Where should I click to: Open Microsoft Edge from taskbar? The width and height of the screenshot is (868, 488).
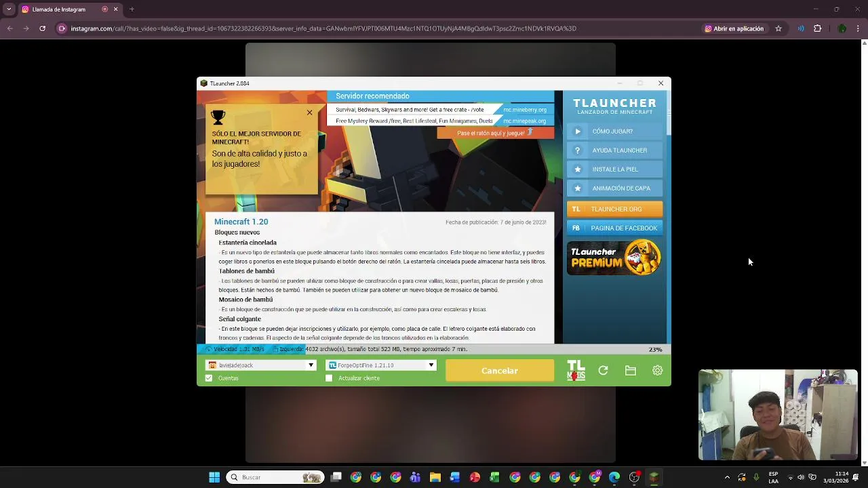click(614, 477)
